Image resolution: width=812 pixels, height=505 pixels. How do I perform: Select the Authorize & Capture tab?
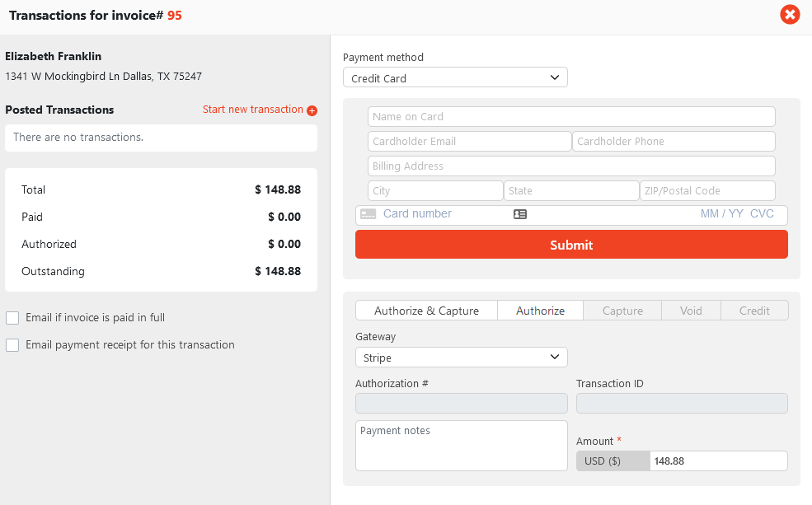pyautogui.click(x=426, y=311)
